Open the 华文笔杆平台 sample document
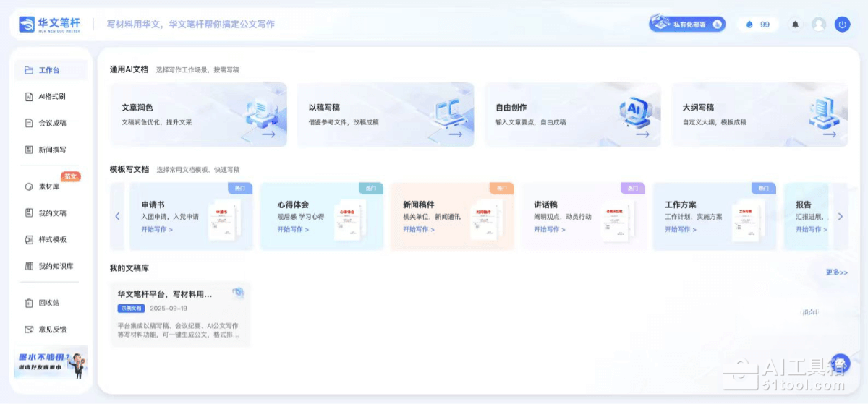868x404 pixels. point(179,314)
